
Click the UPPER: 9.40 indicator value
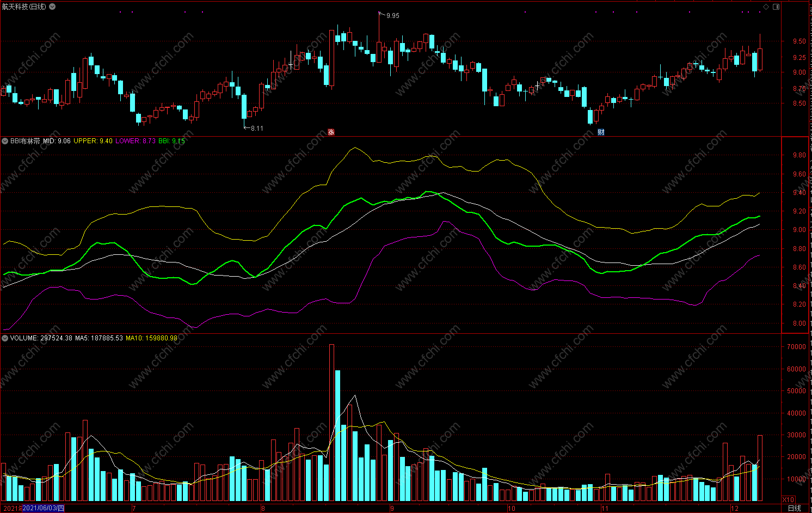coord(93,141)
